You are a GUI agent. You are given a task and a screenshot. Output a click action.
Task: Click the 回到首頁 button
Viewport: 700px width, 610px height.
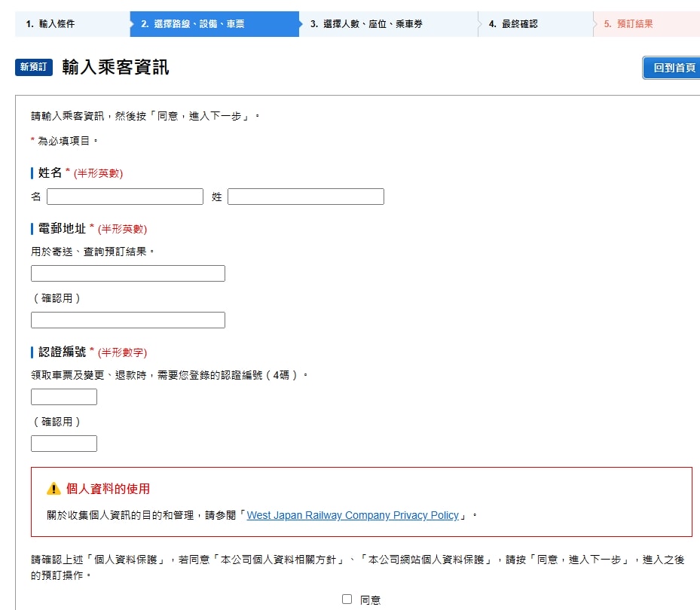coord(671,68)
